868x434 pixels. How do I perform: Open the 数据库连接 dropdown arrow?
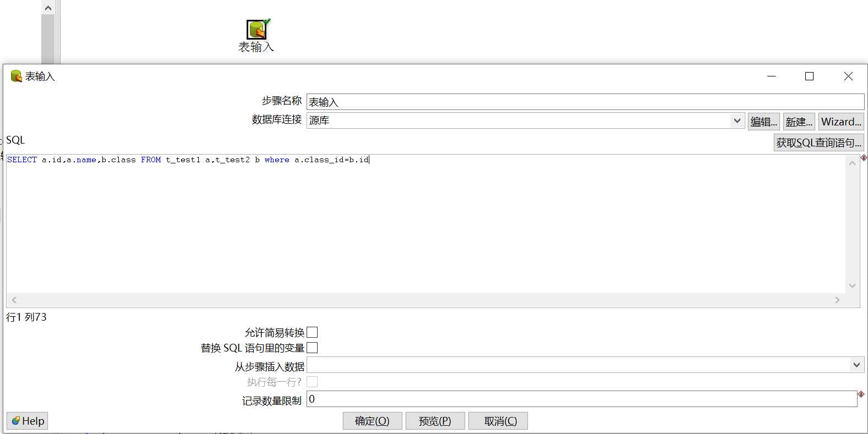tap(737, 120)
